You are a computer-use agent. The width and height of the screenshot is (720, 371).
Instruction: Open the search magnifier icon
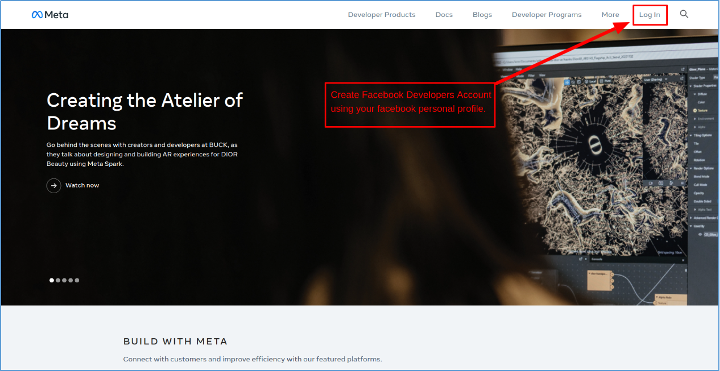[x=684, y=14]
